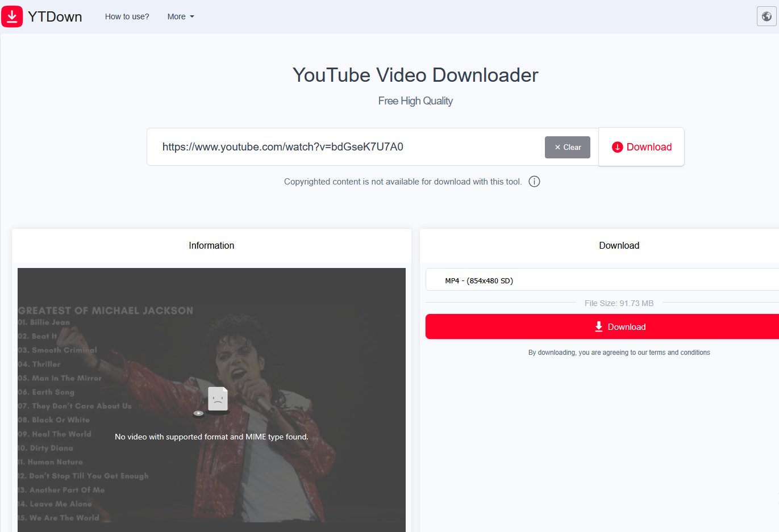This screenshot has width=779, height=532.
Task: Click the 'No video with supported format' message
Action: tap(211, 437)
